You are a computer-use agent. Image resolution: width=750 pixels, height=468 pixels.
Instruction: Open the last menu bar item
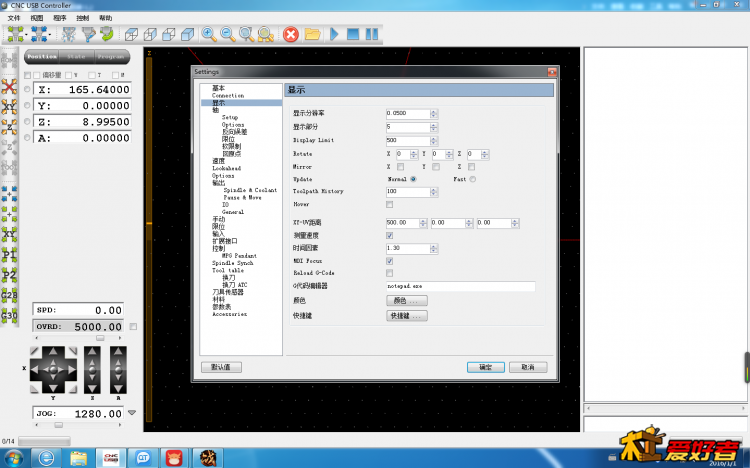pyautogui.click(x=106, y=18)
